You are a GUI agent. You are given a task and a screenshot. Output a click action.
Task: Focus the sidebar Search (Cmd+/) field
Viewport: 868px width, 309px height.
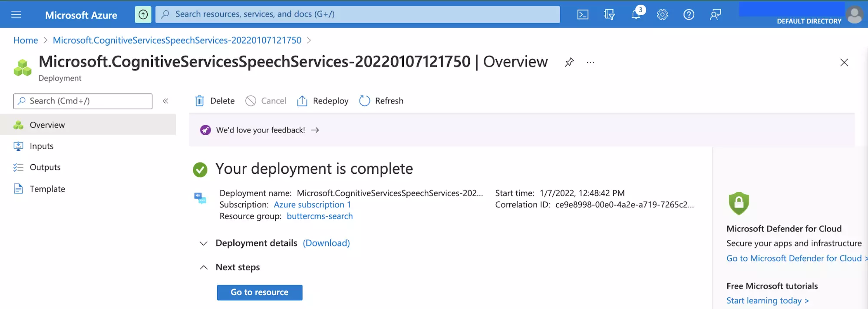(83, 101)
